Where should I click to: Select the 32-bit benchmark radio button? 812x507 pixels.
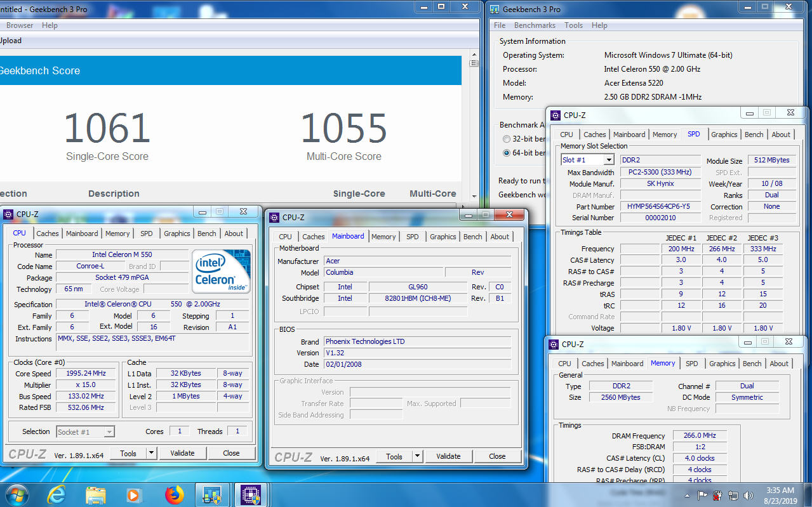[x=506, y=139]
